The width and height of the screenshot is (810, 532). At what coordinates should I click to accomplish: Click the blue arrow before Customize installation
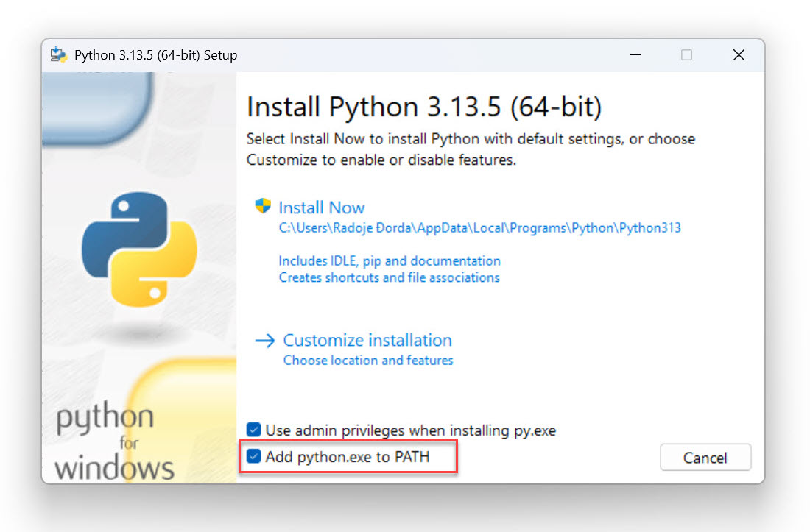pyautogui.click(x=264, y=340)
